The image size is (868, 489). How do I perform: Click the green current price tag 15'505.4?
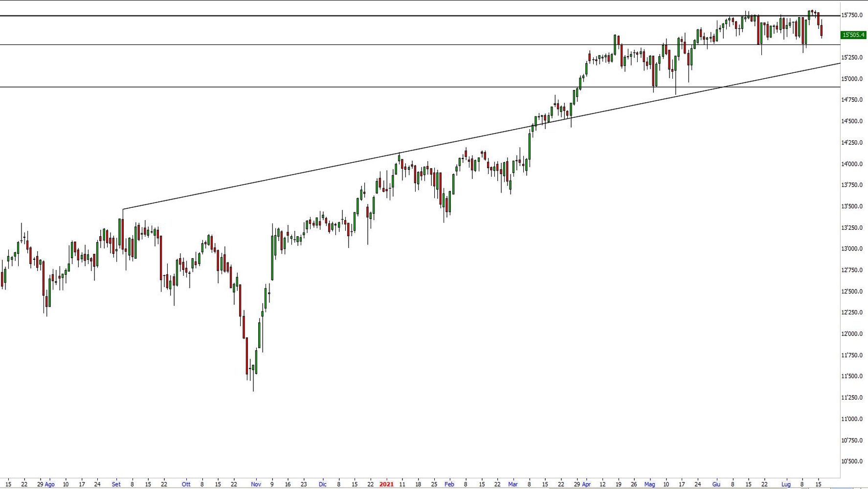pyautogui.click(x=853, y=35)
